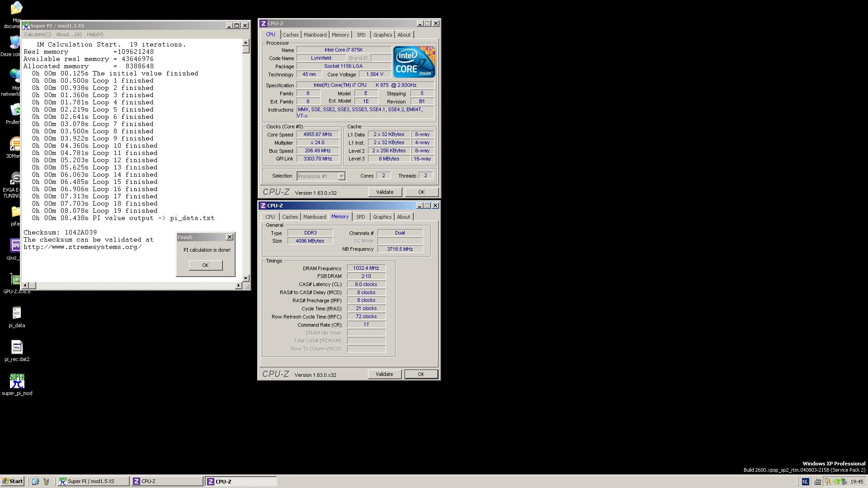Image resolution: width=868 pixels, height=488 pixels.
Task: Open the Help(H) menu in Super PI
Action: point(95,34)
